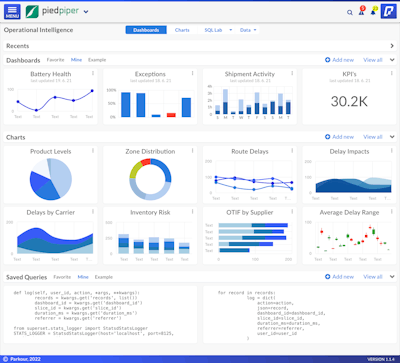
Task: Open Battery Health card options menu
Action: [x=93, y=73]
